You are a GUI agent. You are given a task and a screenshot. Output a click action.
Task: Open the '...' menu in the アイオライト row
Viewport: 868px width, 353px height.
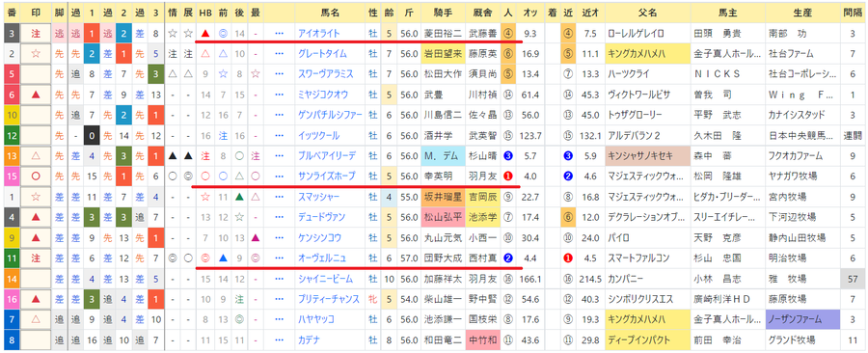[279, 34]
